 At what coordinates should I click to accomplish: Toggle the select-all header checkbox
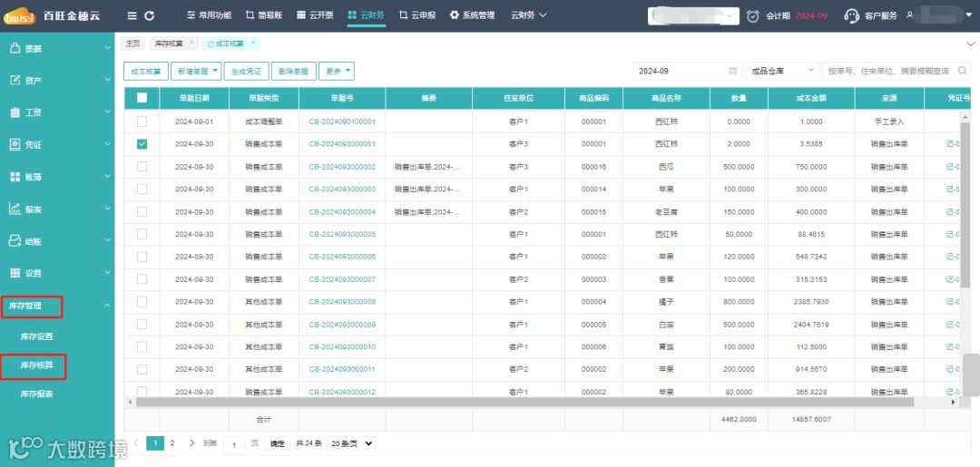click(x=142, y=97)
